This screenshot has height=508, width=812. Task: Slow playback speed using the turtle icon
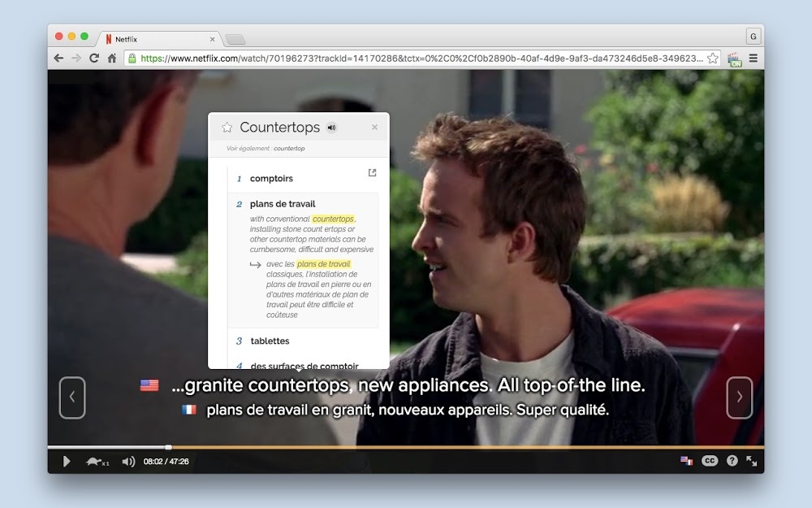pyautogui.click(x=91, y=461)
